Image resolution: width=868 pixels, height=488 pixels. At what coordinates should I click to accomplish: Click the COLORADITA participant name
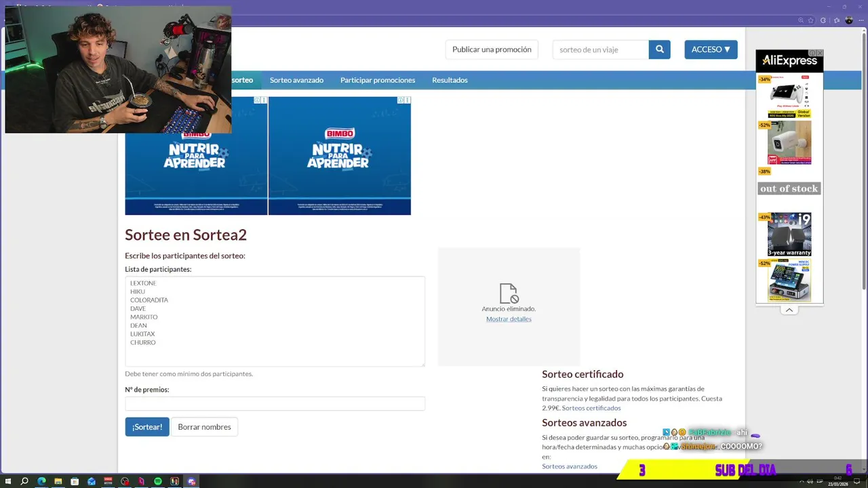click(149, 300)
